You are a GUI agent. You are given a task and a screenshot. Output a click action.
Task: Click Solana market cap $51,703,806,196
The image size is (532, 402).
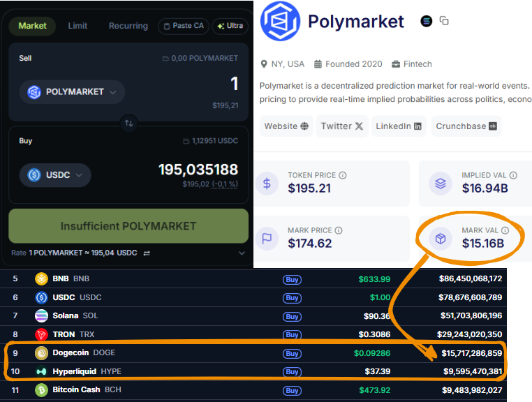(471, 316)
